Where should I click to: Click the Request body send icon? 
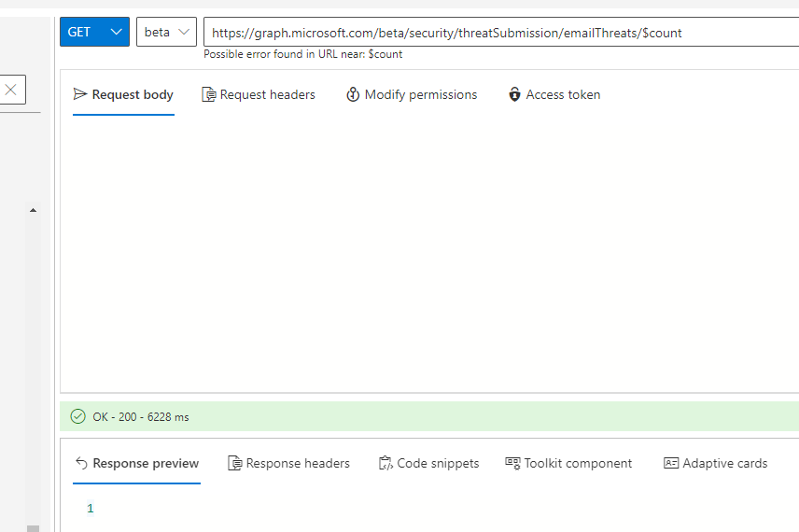coord(80,94)
